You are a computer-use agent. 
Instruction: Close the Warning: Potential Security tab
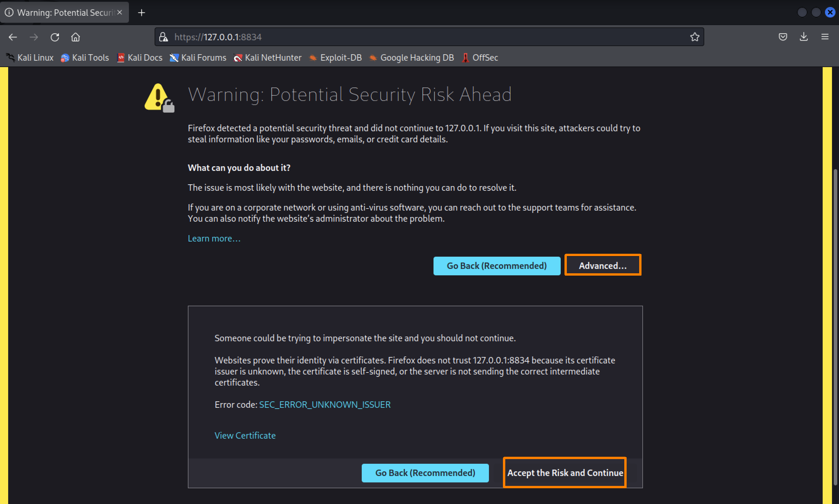pyautogui.click(x=120, y=13)
